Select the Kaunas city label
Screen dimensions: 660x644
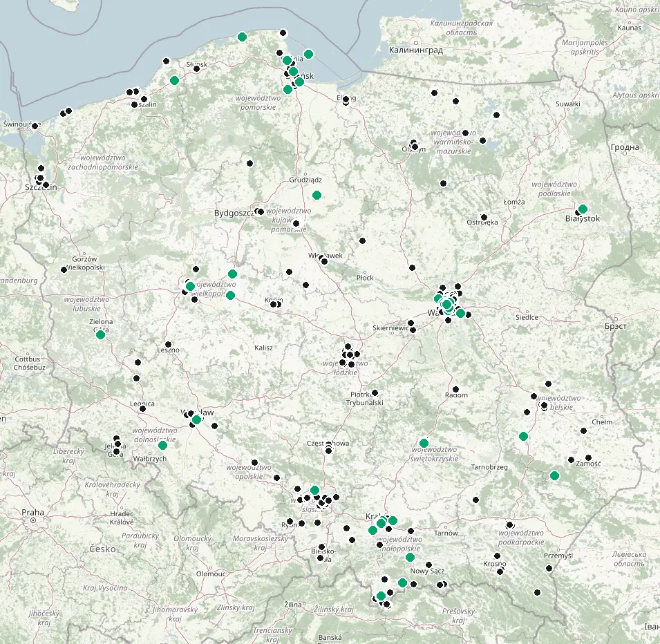[x=630, y=28]
